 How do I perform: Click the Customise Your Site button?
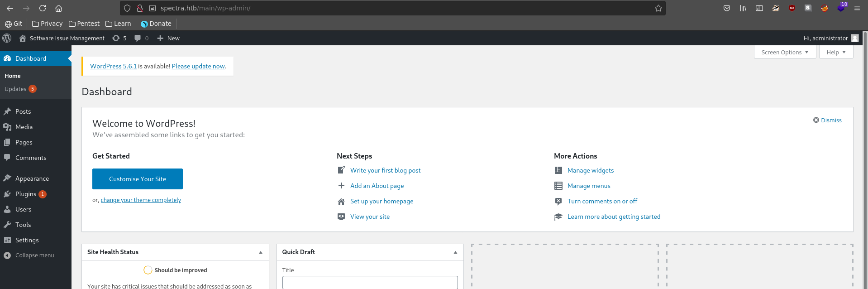coord(138,179)
